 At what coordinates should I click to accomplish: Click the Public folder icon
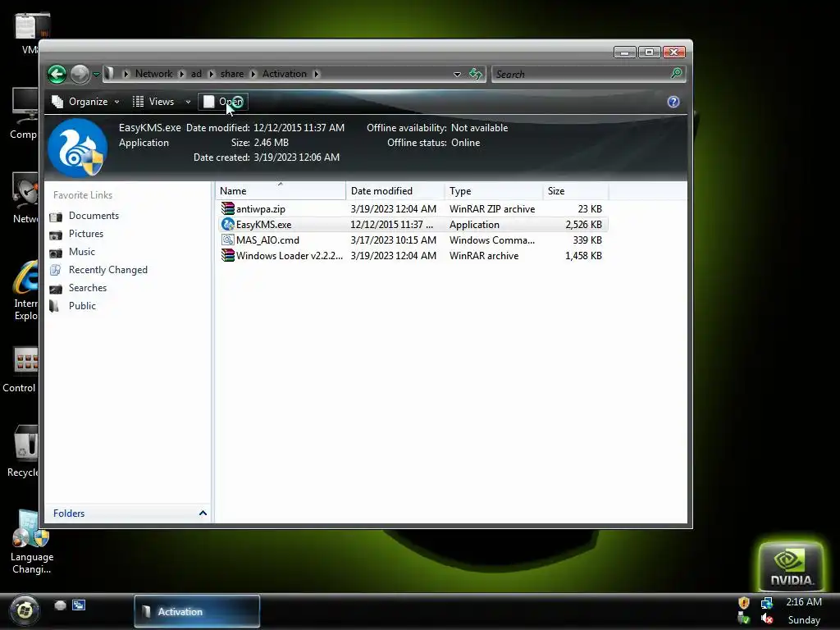coord(55,306)
